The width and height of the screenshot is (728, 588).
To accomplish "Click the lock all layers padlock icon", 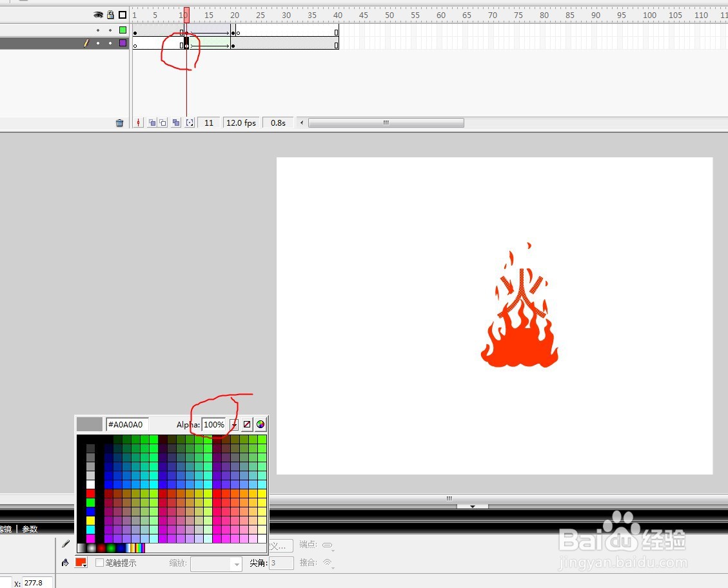I will pos(110,15).
